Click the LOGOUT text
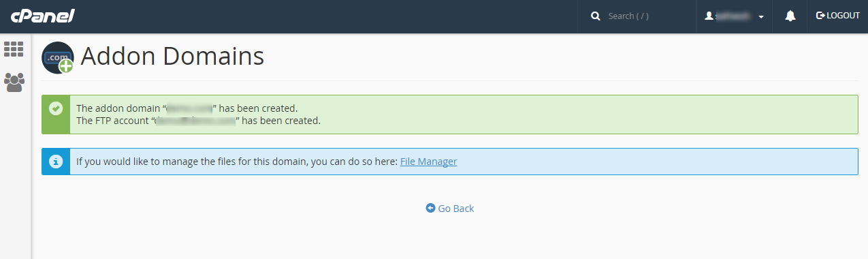Image resolution: width=868 pixels, height=259 pixels. 843,16
